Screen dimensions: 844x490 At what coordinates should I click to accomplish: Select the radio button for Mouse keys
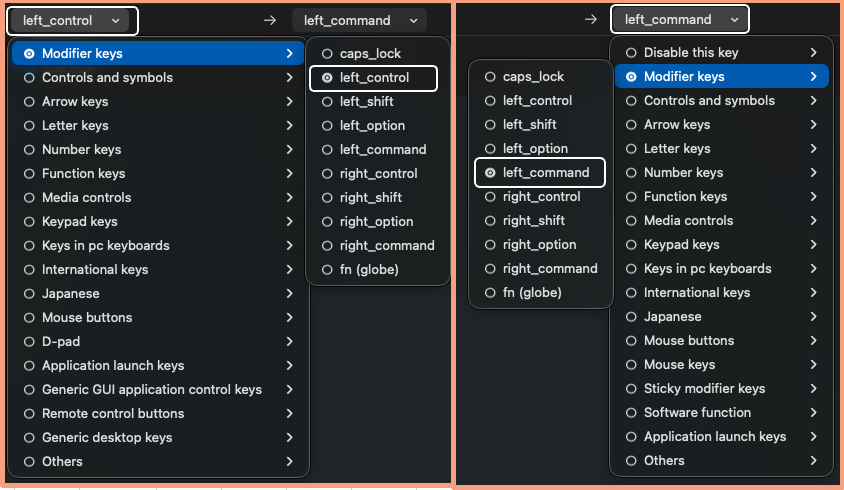tap(630, 364)
